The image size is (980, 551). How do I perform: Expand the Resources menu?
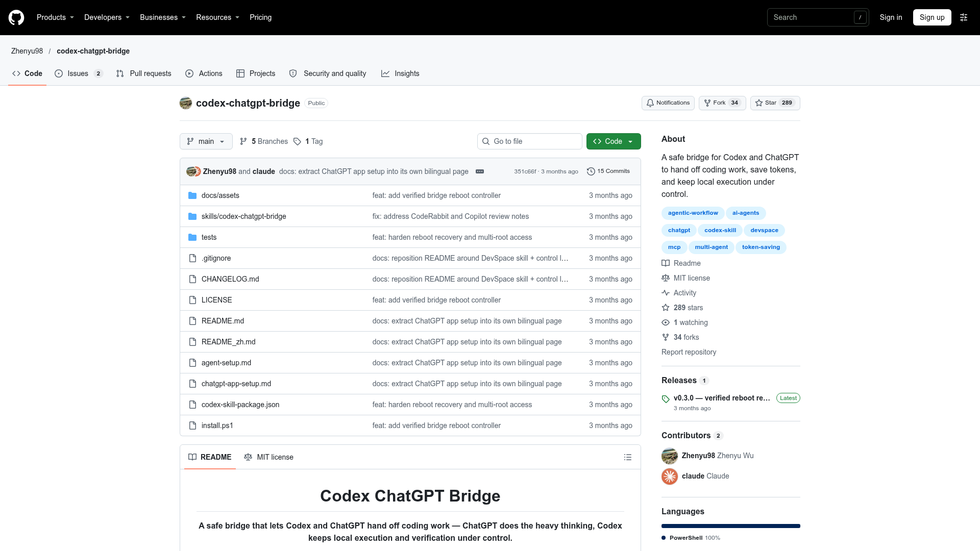[217, 17]
